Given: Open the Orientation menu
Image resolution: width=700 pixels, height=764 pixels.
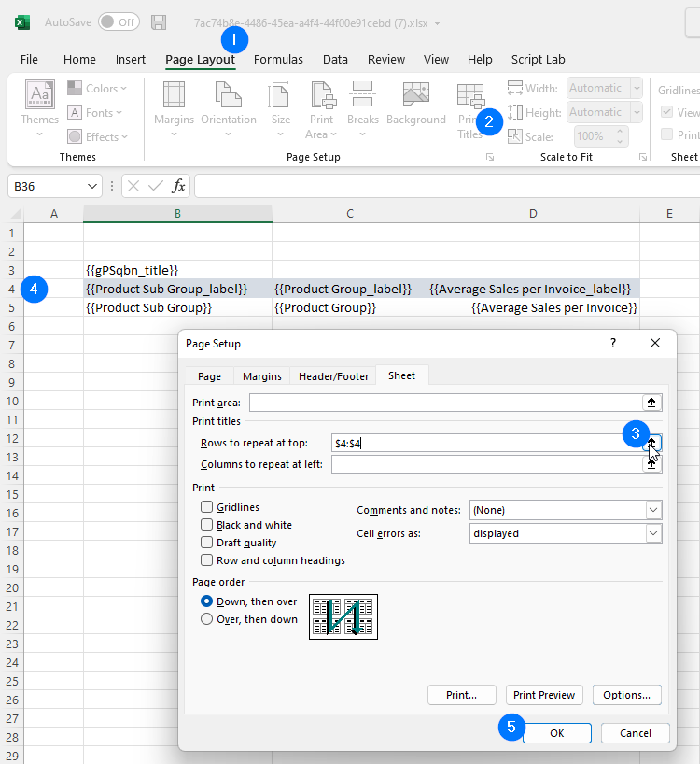Looking at the screenshot, I should (229, 108).
